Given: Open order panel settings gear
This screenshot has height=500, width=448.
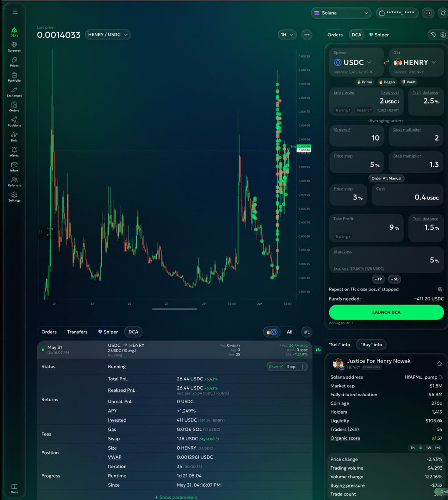Looking at the screenshot, I should point(443,35).
